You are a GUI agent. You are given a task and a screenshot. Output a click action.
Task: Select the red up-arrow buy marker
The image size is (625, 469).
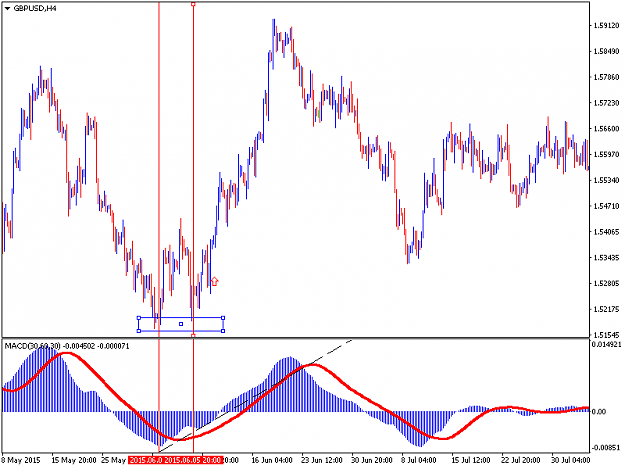tap(214, 281)
